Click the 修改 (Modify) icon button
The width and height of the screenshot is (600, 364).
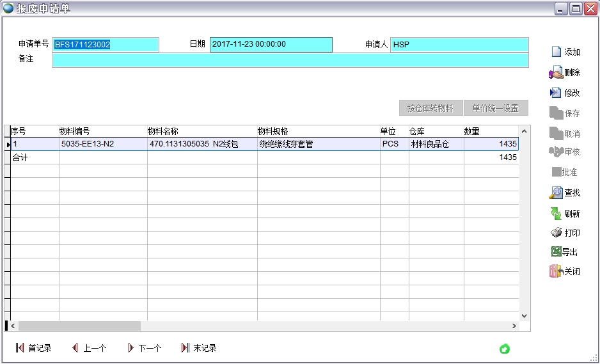pyautogui.click(x=565, y=93)
